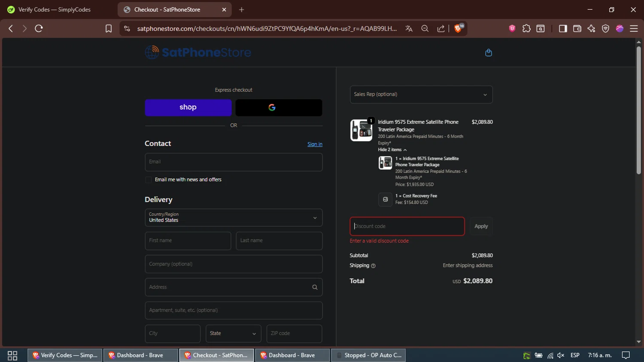This screenshot has width=644, height=362.
Task: Click the translate page icon
Action: pyautogui.click(x=409, y=28)
